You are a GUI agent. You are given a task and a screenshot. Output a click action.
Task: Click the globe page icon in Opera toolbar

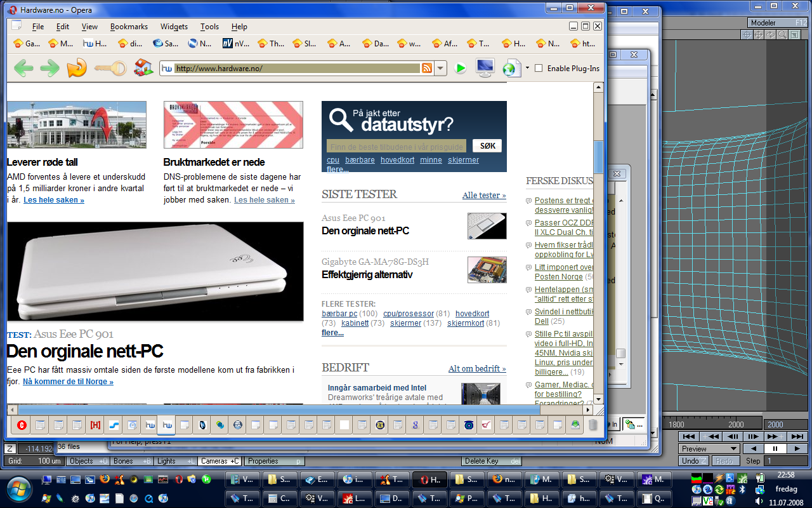click(511, 68)
